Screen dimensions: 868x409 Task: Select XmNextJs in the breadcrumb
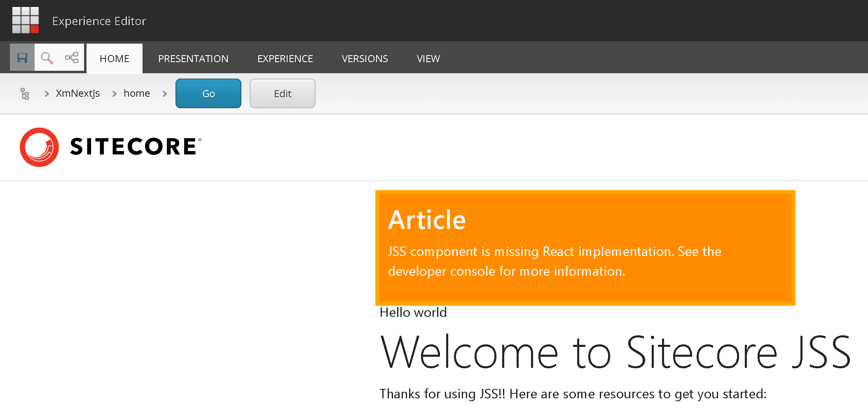coord(78,93)
